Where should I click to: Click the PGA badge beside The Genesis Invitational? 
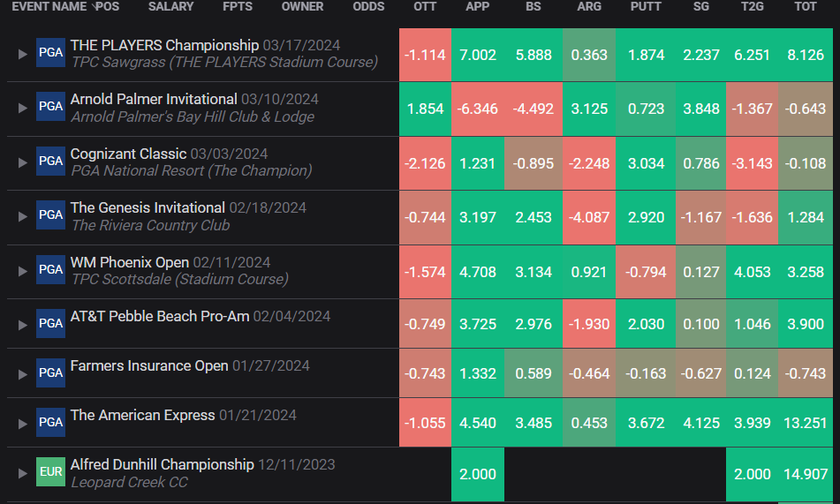point(51,214)
